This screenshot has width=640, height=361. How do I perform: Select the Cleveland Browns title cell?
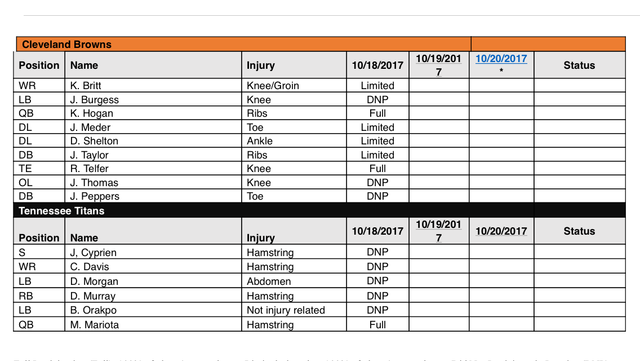(x=244, y=44)
